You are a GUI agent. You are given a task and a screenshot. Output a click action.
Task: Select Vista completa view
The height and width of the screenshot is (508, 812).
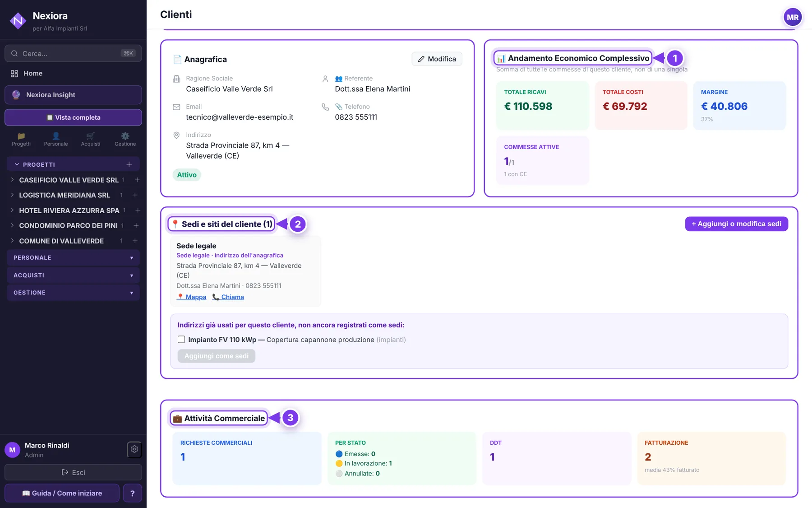[x=73, y=117]
